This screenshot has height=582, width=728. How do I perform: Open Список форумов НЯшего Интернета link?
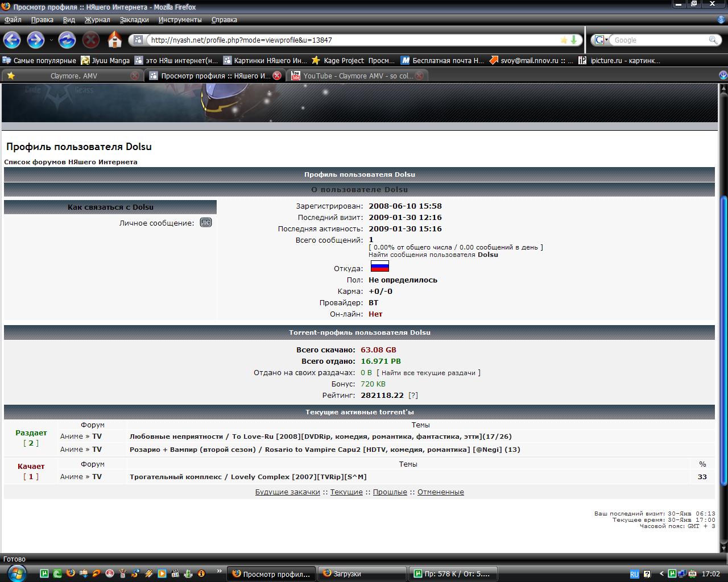pyautogui.click(x=71, y=162)
